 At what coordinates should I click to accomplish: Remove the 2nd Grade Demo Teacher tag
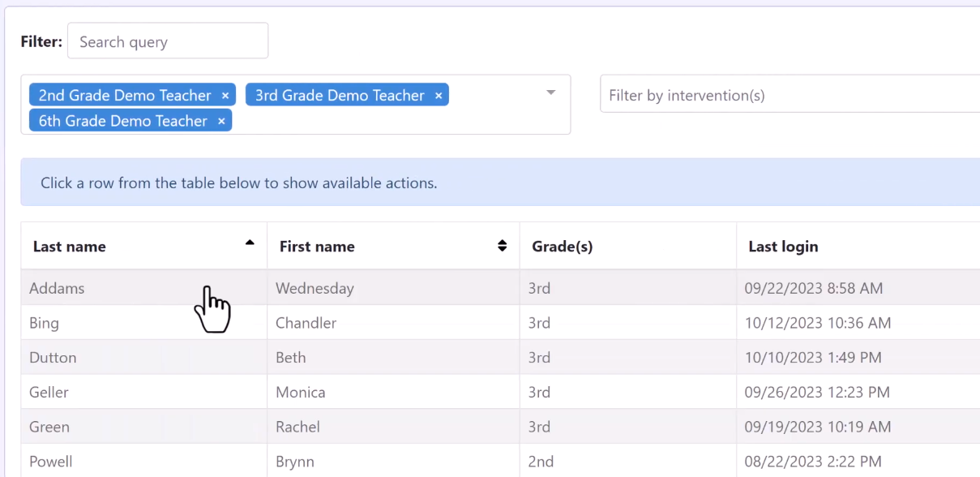click(x=225, y=96)
